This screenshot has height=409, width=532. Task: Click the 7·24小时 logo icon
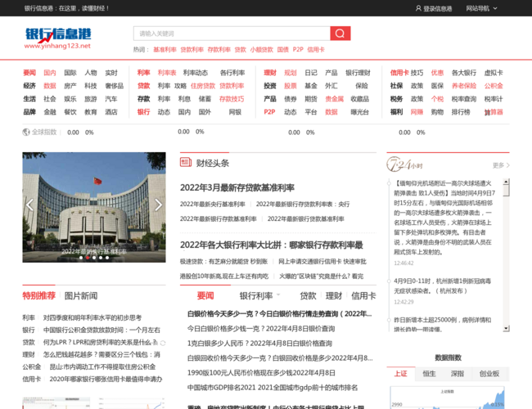pos(404,164)
